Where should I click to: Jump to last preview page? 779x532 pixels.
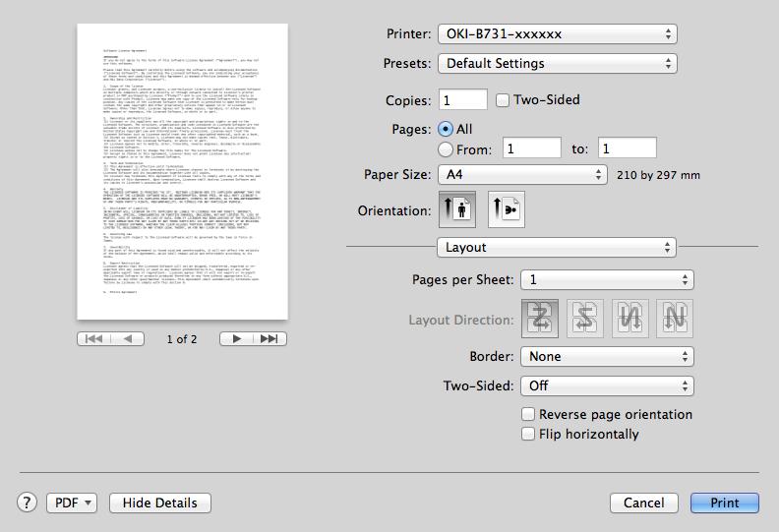point(270,339)
